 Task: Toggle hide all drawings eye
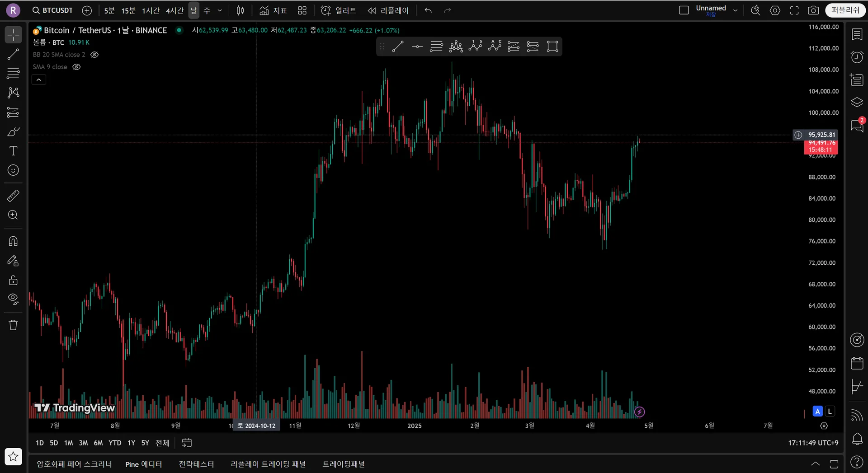coord(13,299)
